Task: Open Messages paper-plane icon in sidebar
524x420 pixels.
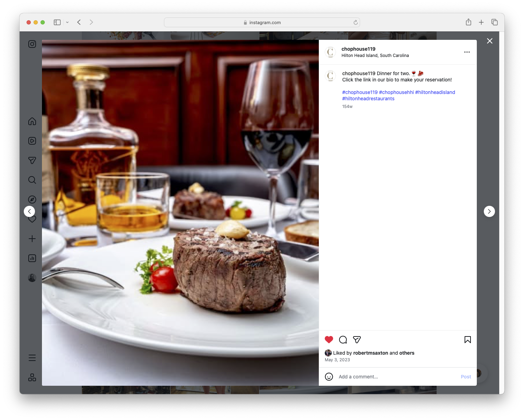Action: [x=32, y=160]
